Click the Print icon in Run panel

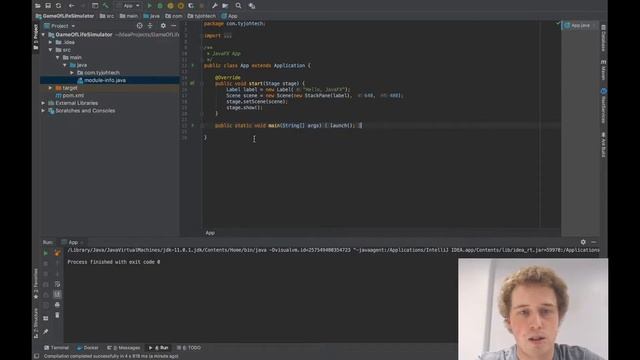(57, 305)
